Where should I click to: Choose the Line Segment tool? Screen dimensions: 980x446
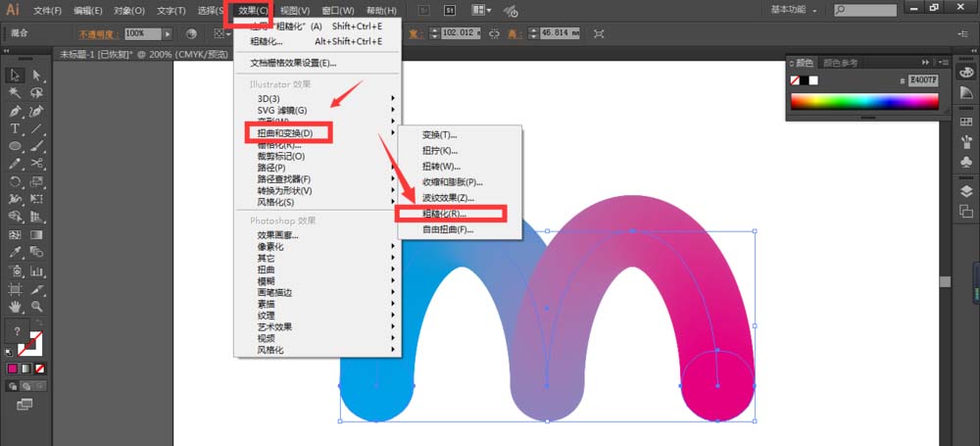point(37,128)
